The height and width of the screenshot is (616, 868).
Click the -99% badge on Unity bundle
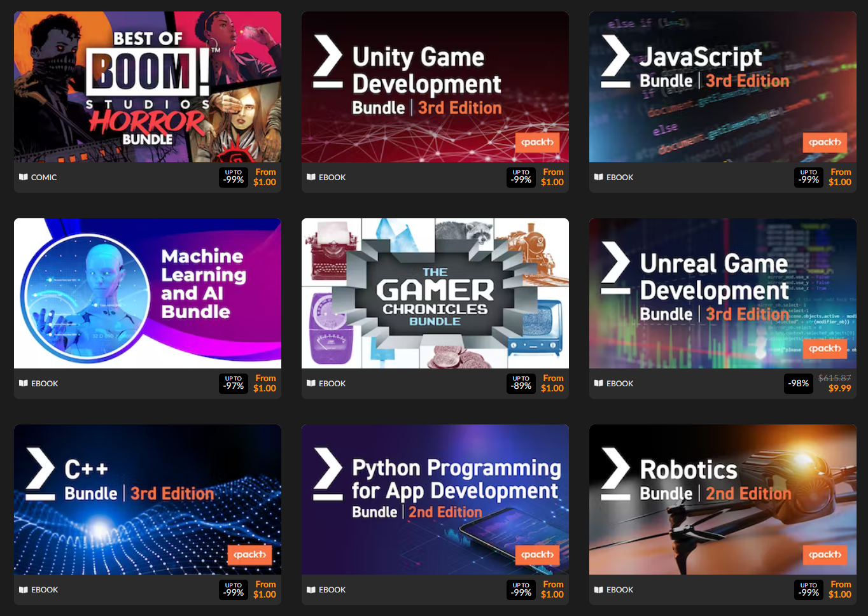tap(521, 177)
